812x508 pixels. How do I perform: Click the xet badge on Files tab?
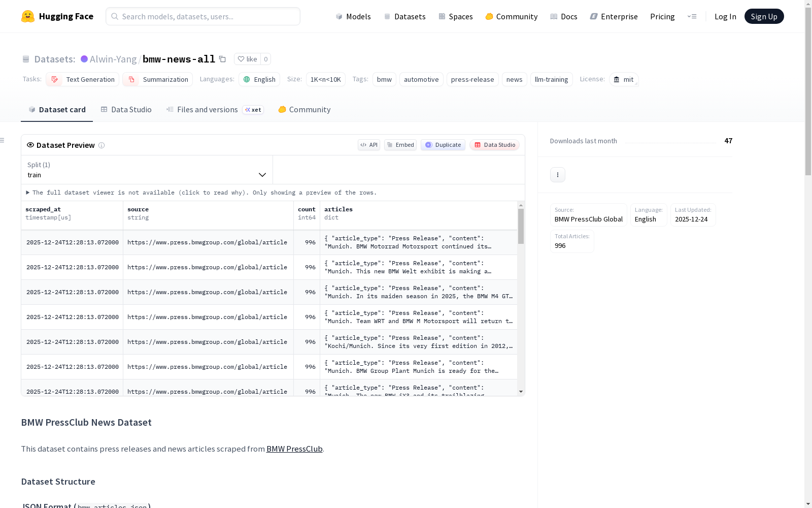point(253,110)
